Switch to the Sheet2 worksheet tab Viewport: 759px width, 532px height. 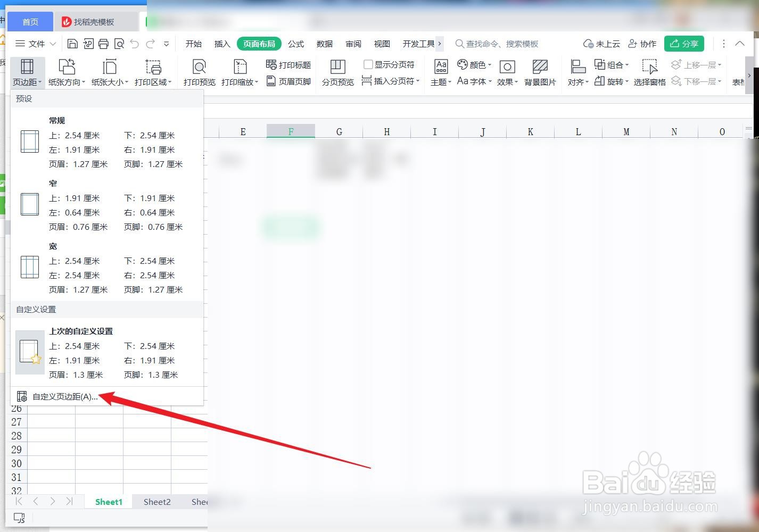tap(157, 502)
